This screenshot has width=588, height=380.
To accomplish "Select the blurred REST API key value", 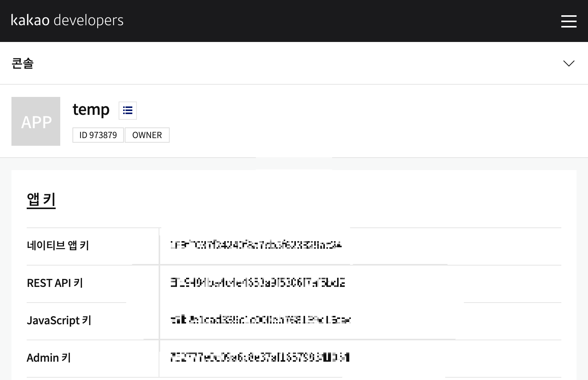I will pos(258,282).
